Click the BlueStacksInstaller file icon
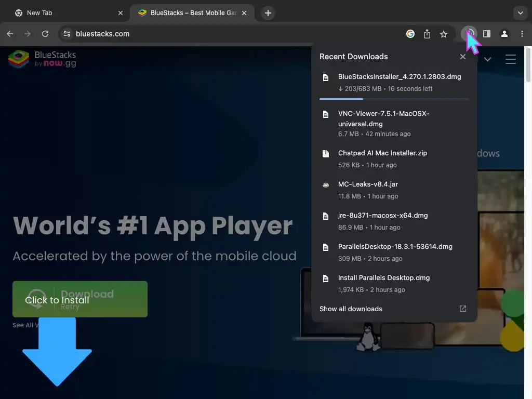Image resolution: width=532 pixels, height=399 pixels. click(326, 77)
